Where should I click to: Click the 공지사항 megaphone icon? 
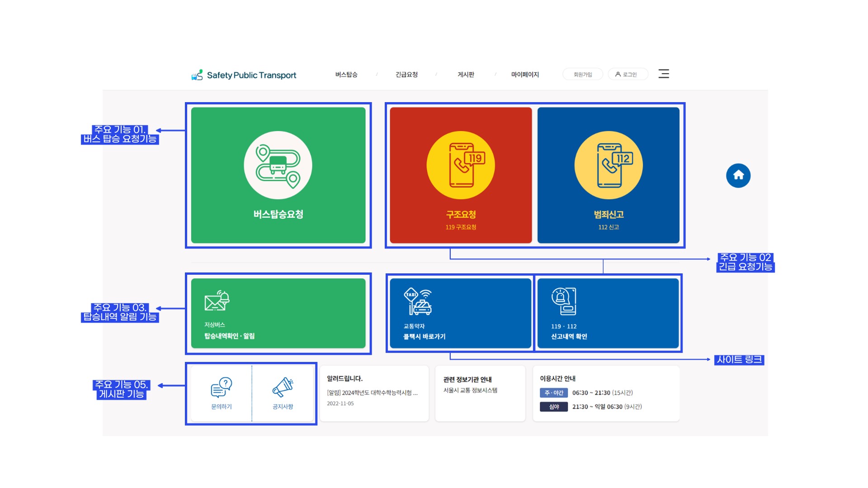pyautogui.click(x=283, y=387)
